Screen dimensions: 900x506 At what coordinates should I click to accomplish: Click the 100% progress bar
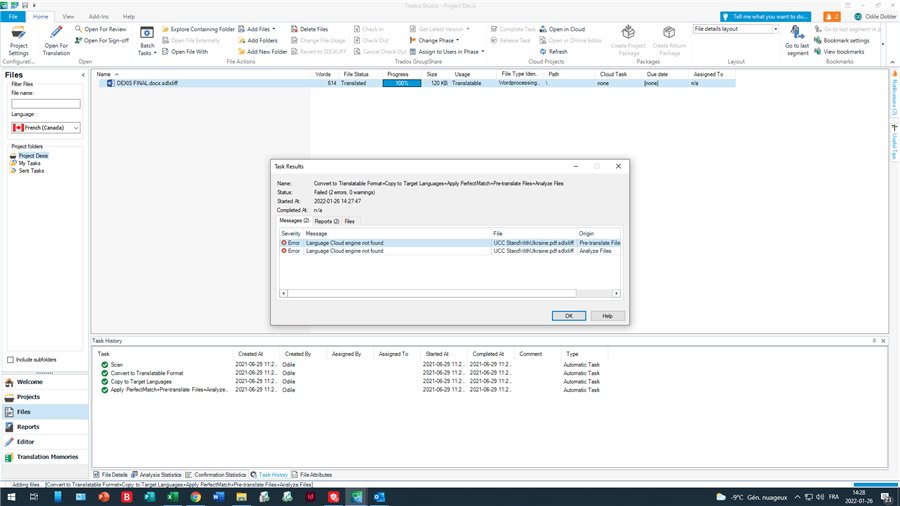(x=402, y=83)
